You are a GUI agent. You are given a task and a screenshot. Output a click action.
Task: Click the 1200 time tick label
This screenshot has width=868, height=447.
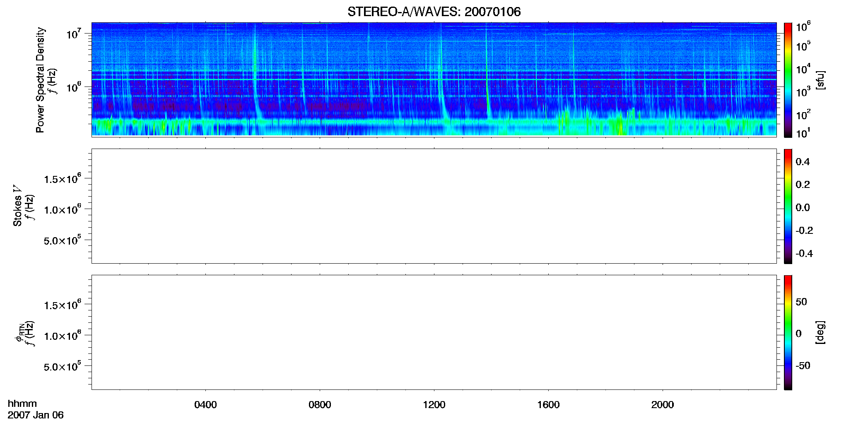coord(434,405)
